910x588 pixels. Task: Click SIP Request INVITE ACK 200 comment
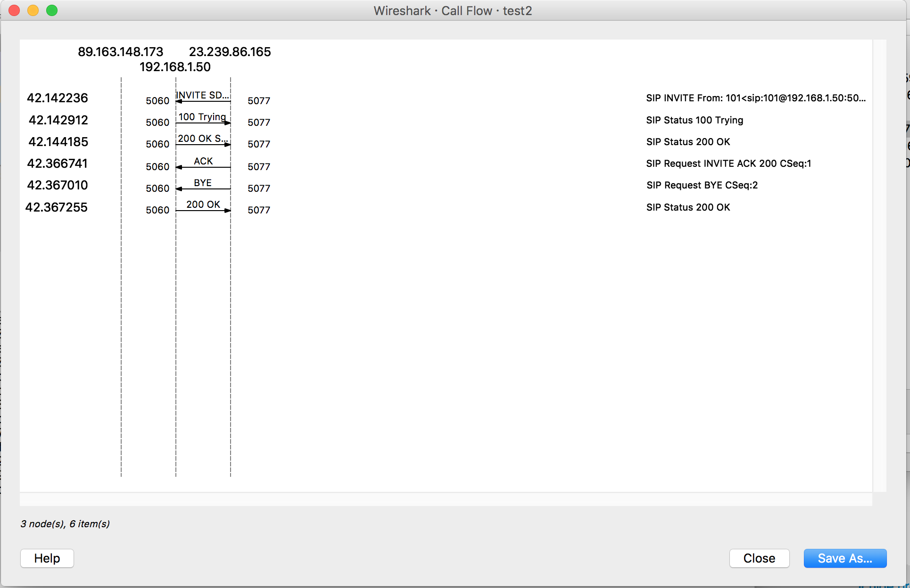pyautogui.click(x=728, y=163)
